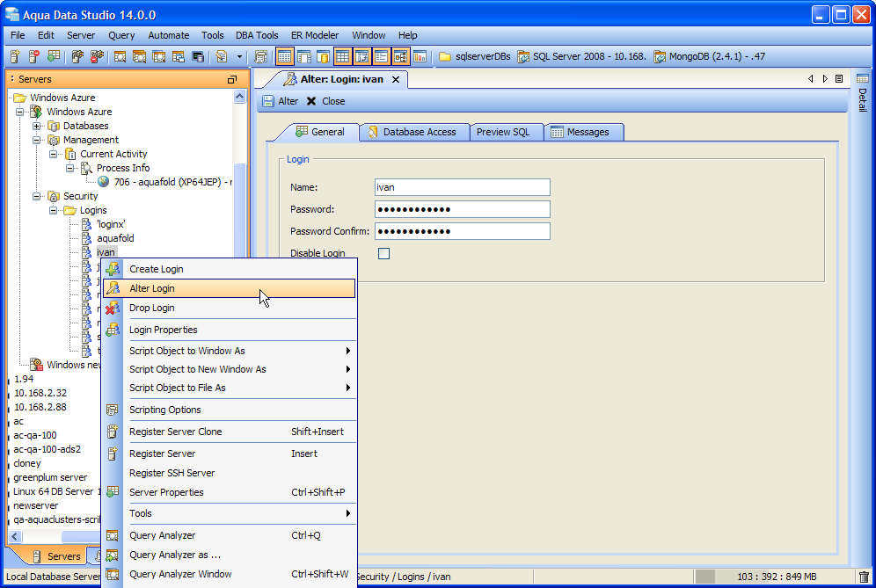Collapse the Logins folder node
The image size is (876, 588).
click(54, 210)
